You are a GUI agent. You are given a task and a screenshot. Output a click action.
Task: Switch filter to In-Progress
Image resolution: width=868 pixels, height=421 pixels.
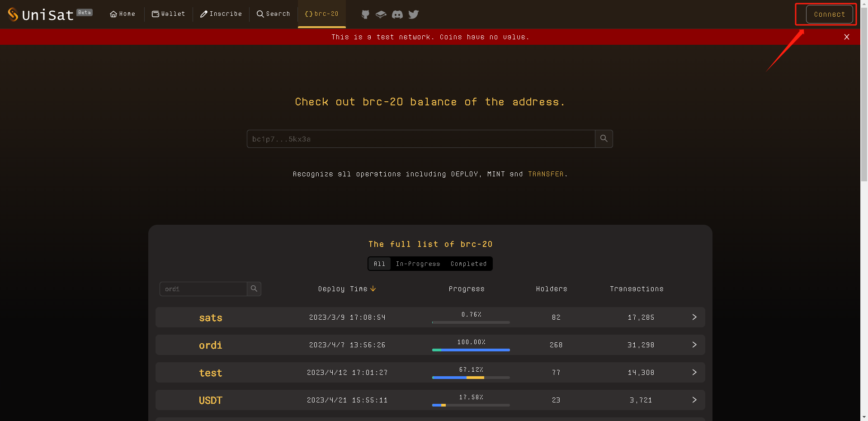tap(418, 264)
